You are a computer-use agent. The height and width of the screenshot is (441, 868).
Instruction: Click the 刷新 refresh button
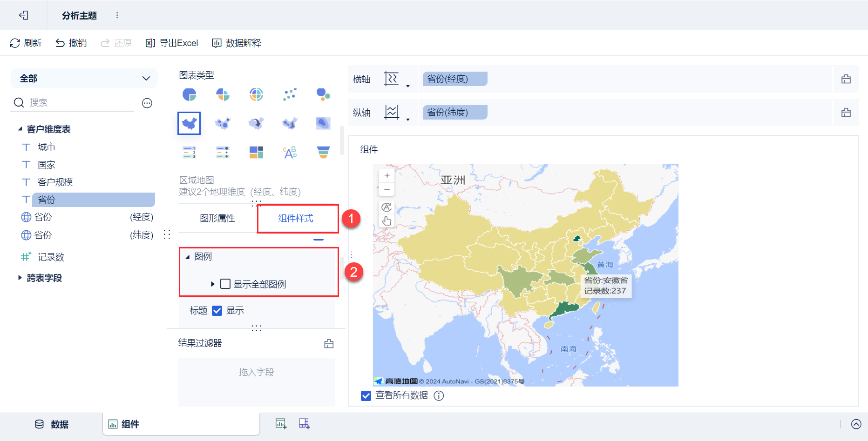pos(26,43)
